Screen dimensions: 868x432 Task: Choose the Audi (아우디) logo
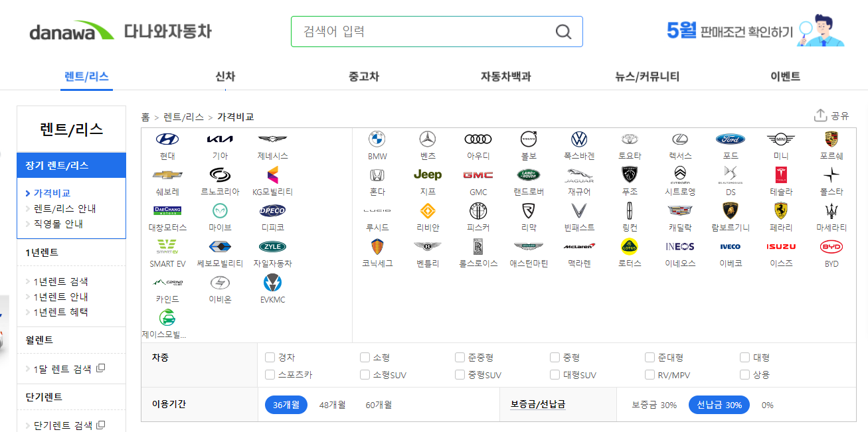478,139
